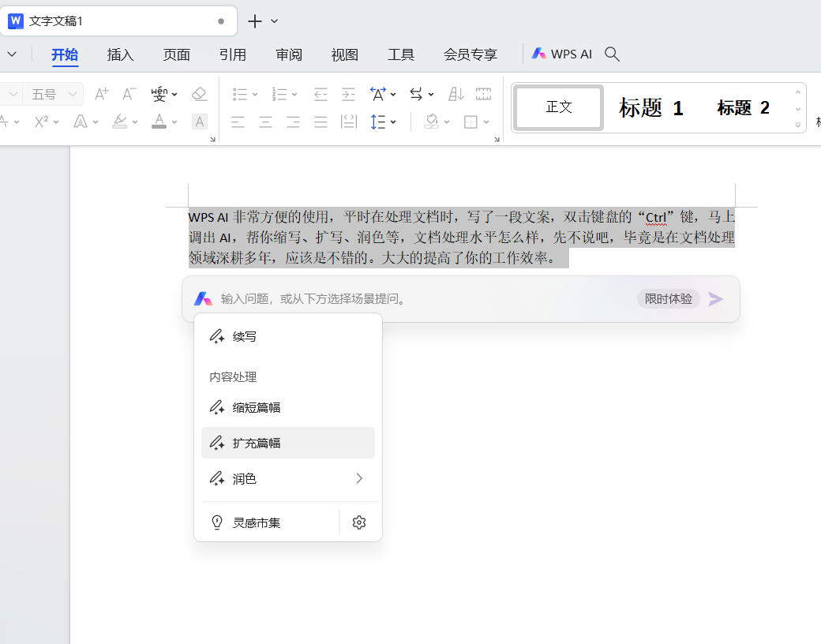Click the WPS AI button

(x=562, y=54)
